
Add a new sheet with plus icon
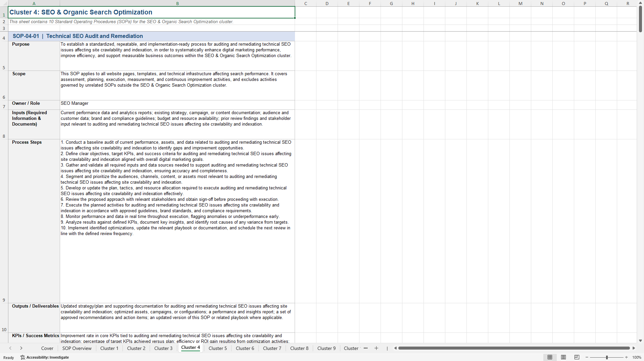[x=376, y=348]
